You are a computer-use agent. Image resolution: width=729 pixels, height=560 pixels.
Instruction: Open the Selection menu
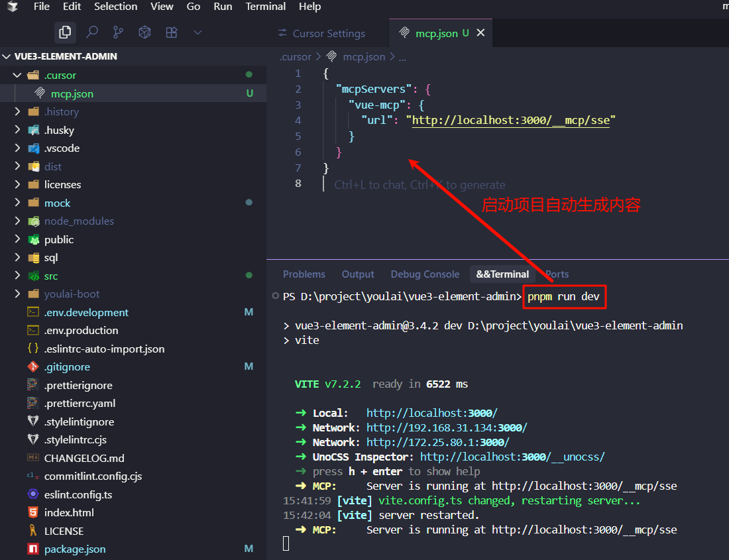coord(115,7)
